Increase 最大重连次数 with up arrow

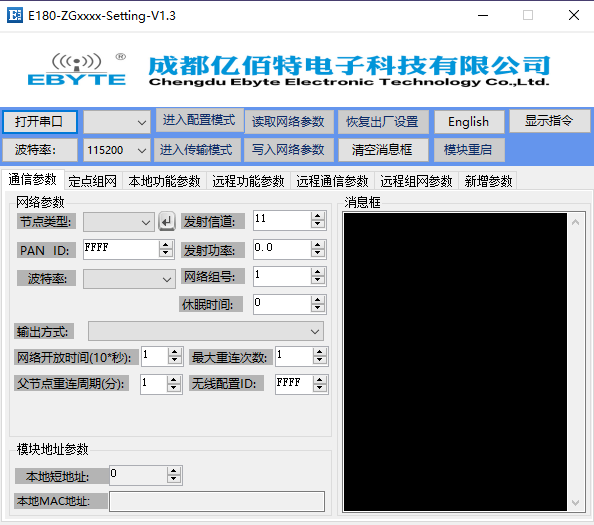[320, 352]
